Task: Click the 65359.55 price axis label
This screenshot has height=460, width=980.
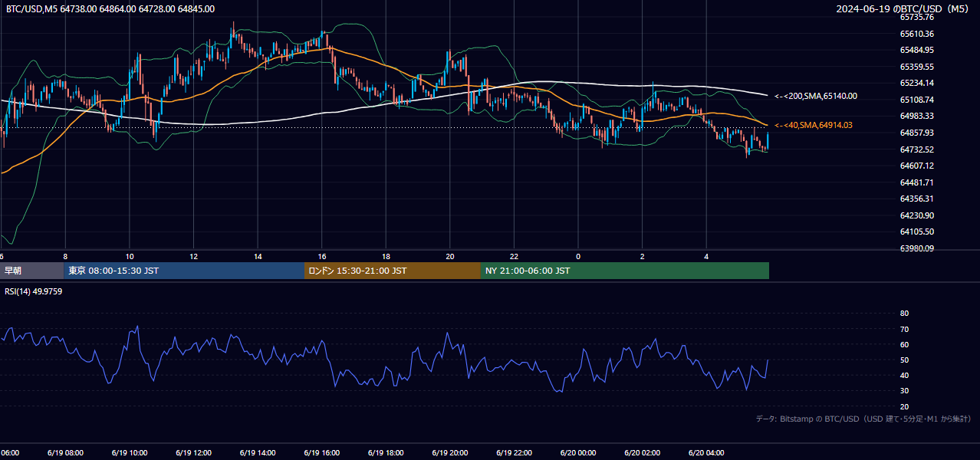Action: [916, 67]
